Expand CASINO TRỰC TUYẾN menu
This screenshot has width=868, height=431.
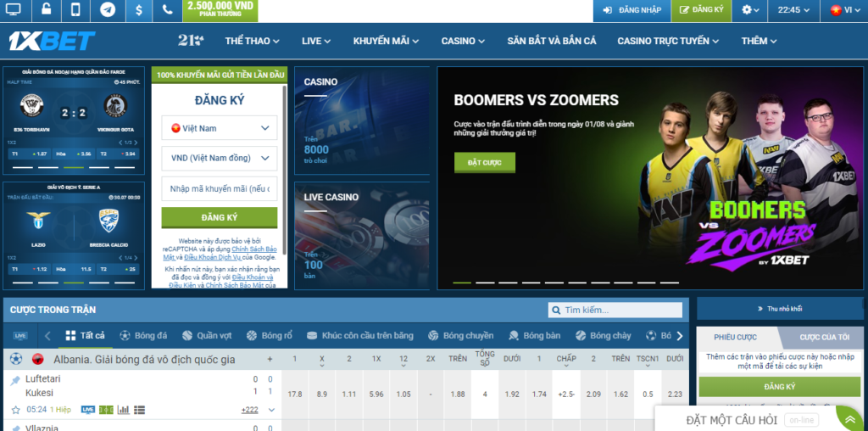pyautogui.click(x=668, y=41)
